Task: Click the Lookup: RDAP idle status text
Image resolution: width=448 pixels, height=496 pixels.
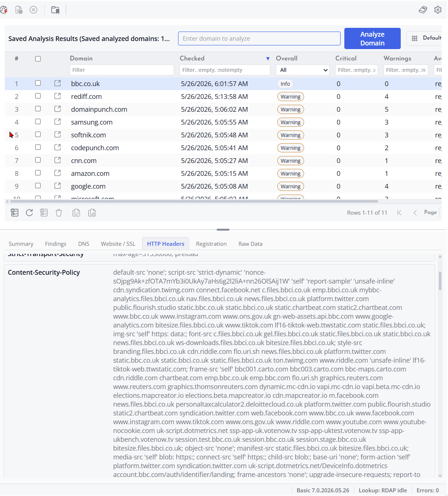Action: (383, 490)
